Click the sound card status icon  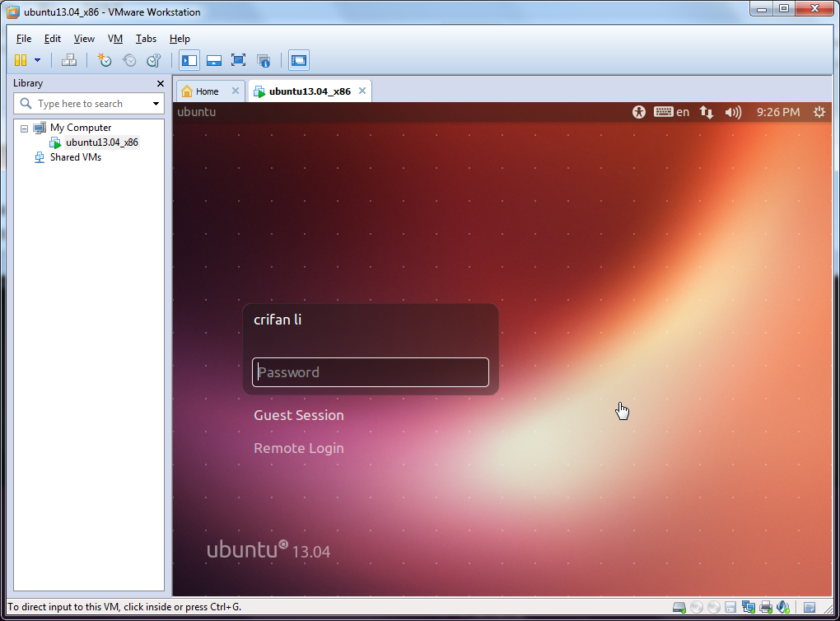pyautogui.click(x=783, y=607)
